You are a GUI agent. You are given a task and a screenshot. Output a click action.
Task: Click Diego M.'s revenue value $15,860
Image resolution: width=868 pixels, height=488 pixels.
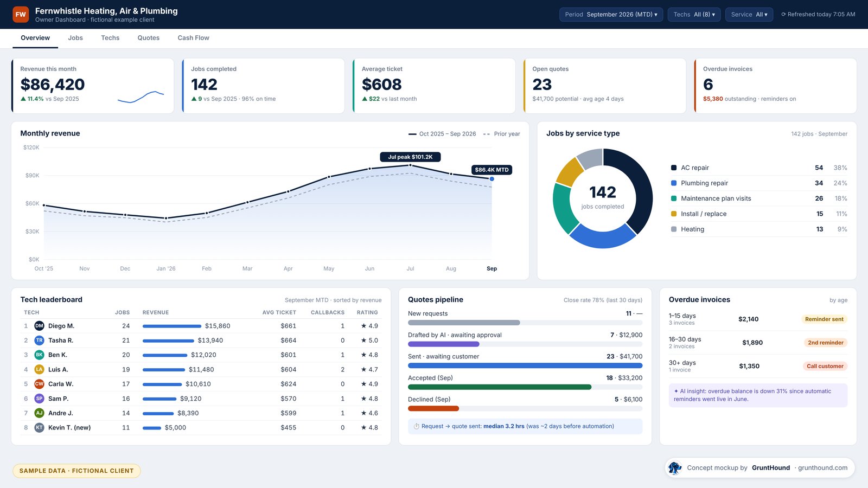tap(218, 326)
